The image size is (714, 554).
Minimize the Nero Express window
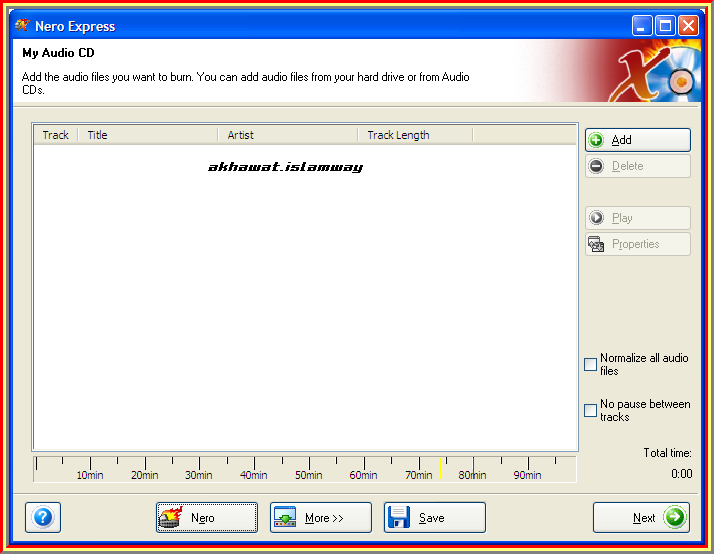(642, 25)
